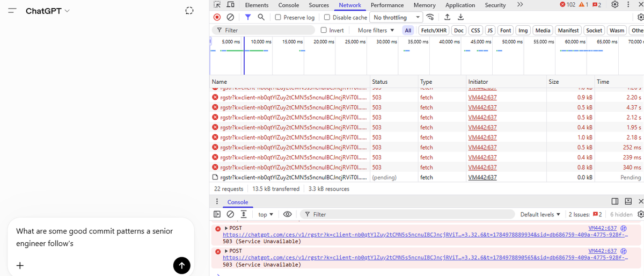Open the 2 issues counter in the top bar

(x=596, y=5)
